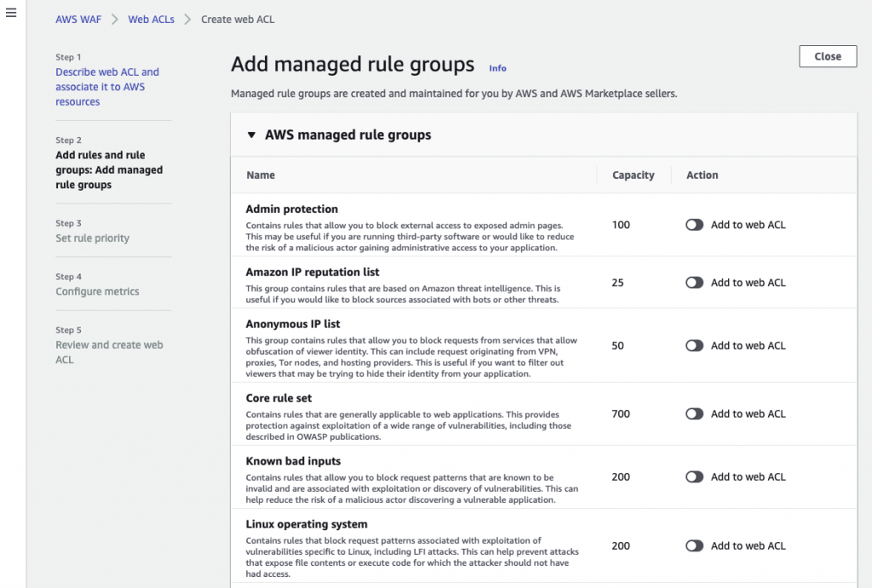Toggle Amazon IP reputation list on
Viewport: 872px width, 588px height.
click(694, 283)
